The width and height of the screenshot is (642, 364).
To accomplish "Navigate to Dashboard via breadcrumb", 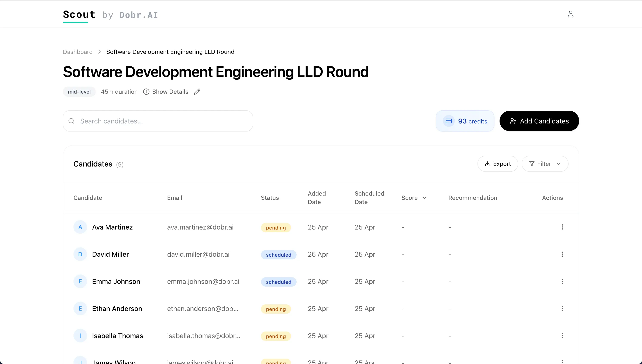I will pos(77,52).
